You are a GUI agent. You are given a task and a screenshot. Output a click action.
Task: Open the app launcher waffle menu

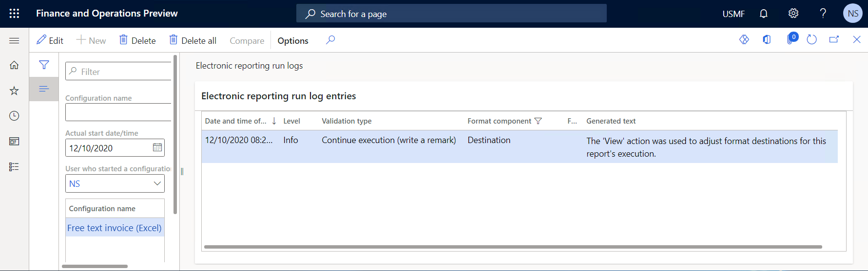pyautogui.click(x=14, y=14)
